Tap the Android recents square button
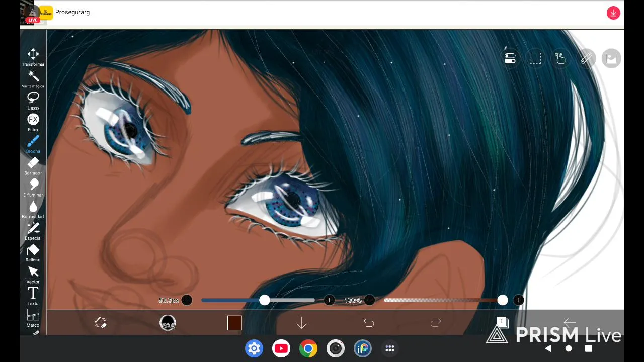 (x=589, y=348)
